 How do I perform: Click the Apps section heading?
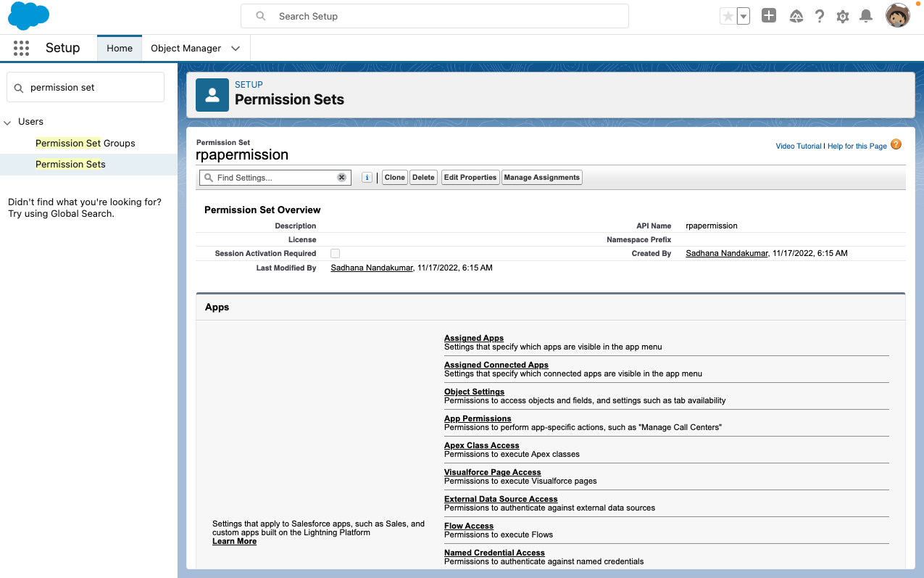coord(217,307)
